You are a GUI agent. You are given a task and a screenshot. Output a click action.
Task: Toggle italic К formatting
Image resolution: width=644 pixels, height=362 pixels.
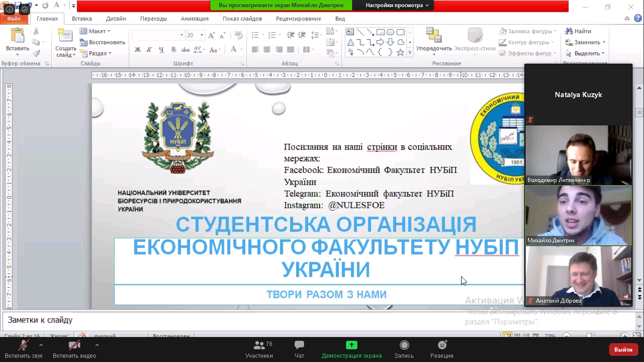coord(149,49)
